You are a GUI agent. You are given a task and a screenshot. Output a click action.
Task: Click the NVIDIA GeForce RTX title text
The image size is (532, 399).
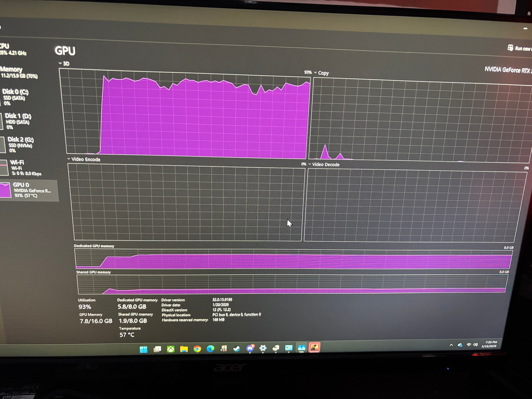508,70
